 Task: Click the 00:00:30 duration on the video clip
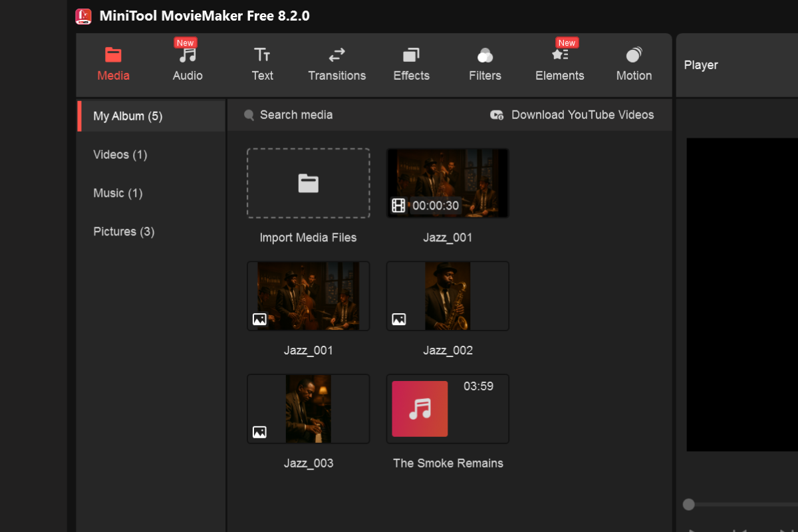pos(436,205)
